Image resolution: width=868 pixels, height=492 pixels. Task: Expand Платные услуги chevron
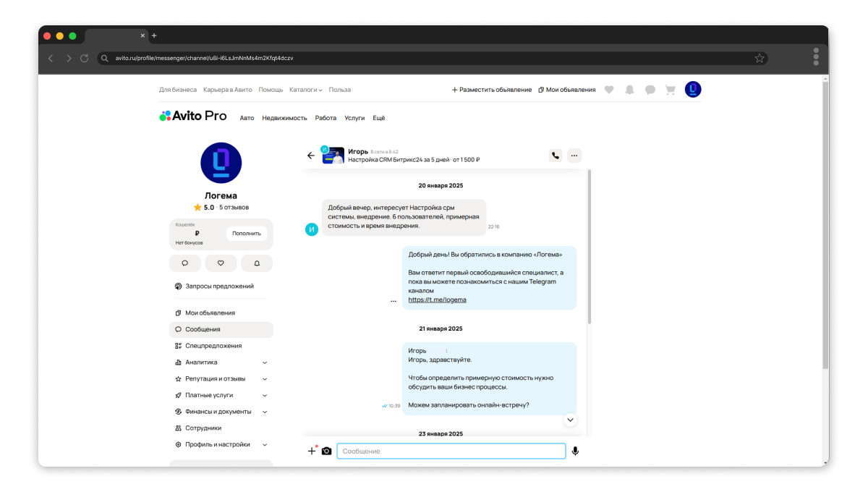265,396
